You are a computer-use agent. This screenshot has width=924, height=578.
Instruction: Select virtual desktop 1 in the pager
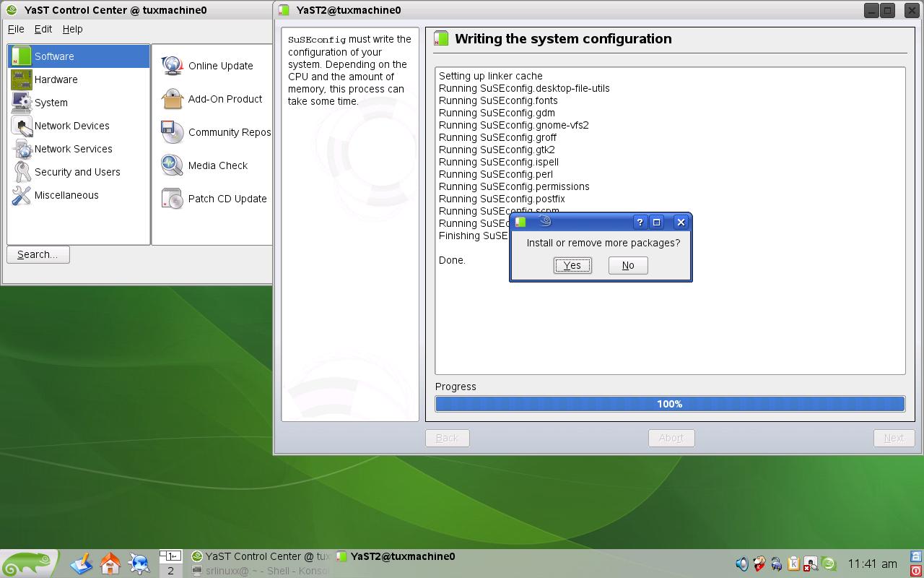click(x=170, y=556)
